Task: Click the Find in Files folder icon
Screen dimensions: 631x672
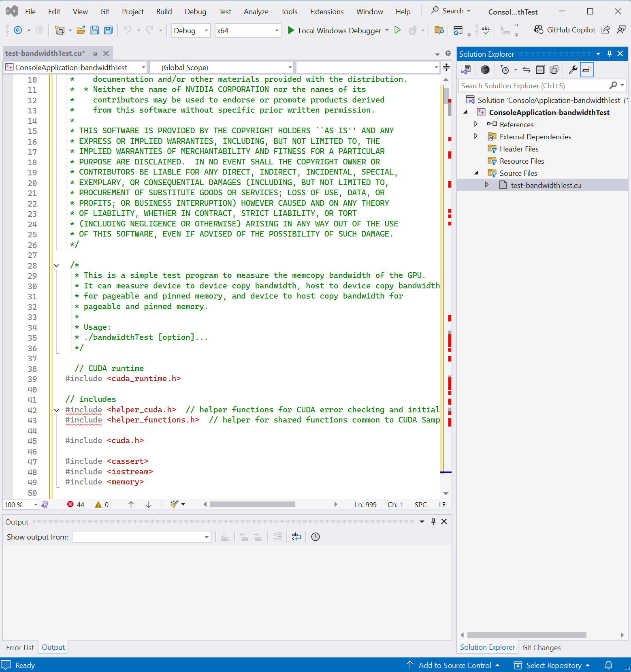Action: (439, 30)
